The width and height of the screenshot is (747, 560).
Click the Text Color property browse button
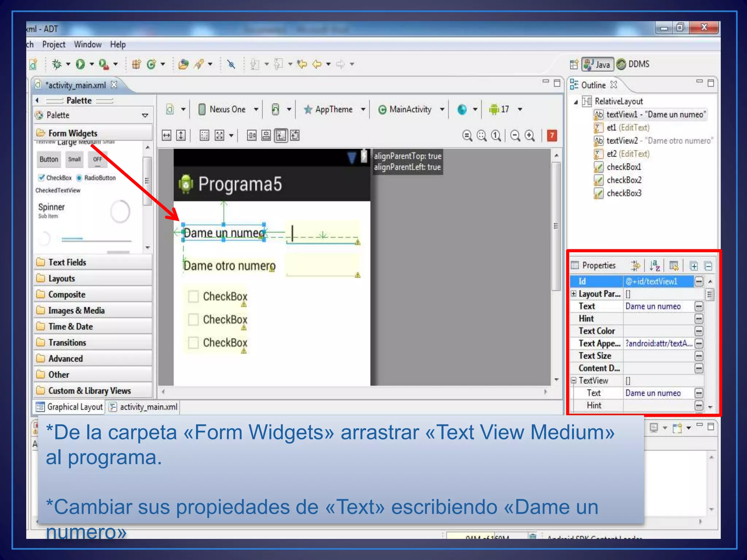point(698,331)
